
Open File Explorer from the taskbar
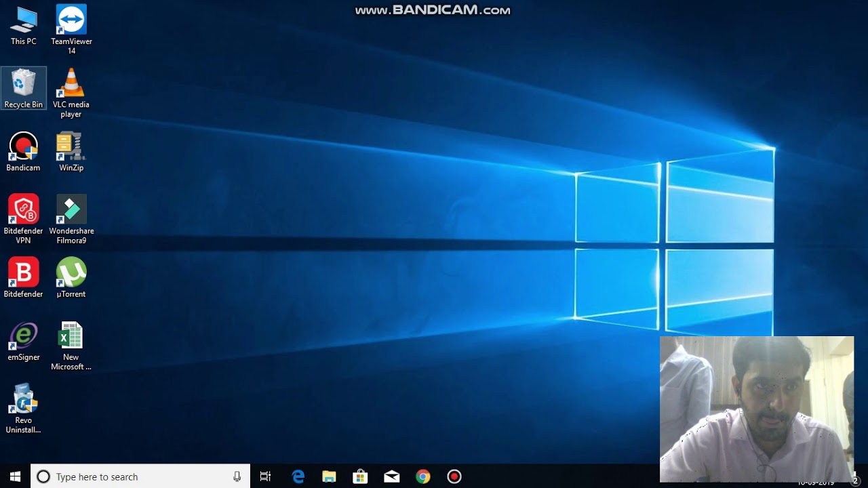(329, 476)
